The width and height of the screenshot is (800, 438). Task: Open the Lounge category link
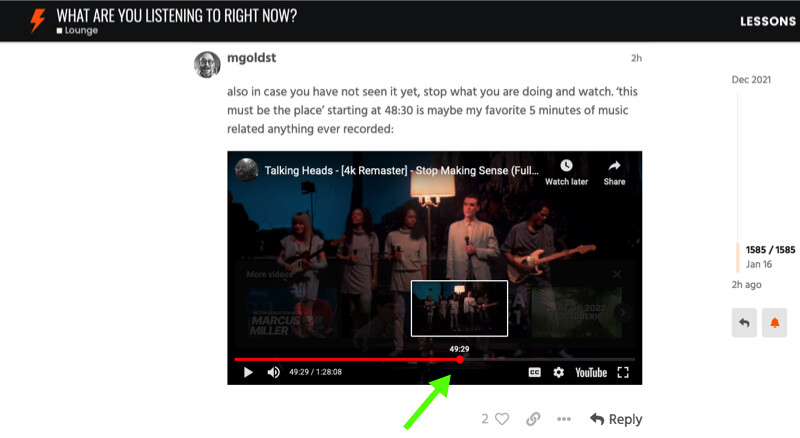[x=77, y=31]
